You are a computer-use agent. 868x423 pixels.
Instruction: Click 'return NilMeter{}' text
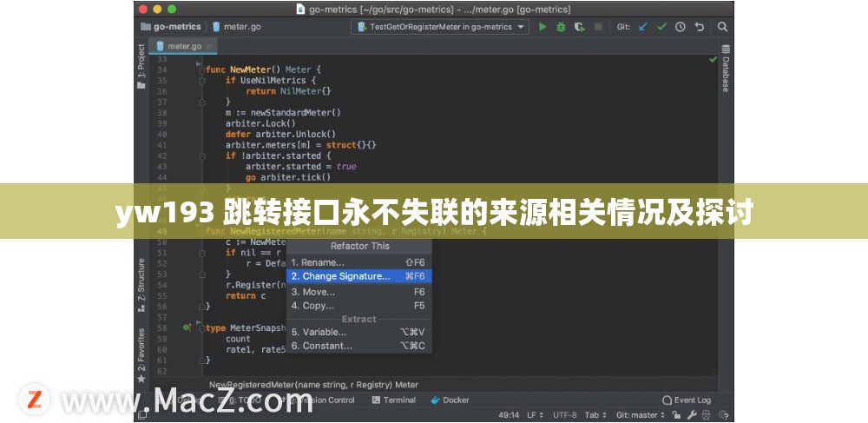[288, 91]
